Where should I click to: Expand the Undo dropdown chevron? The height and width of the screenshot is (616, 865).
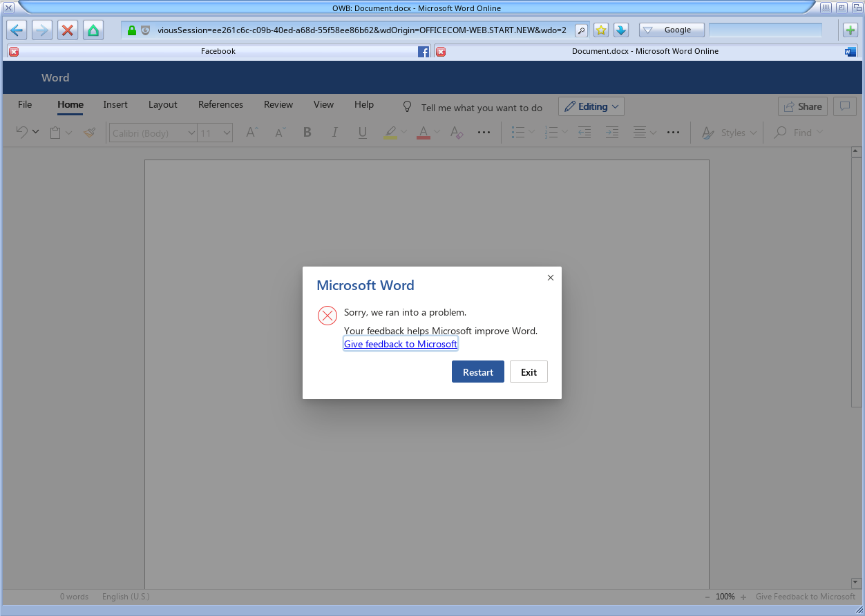click(x=36, y=133)
